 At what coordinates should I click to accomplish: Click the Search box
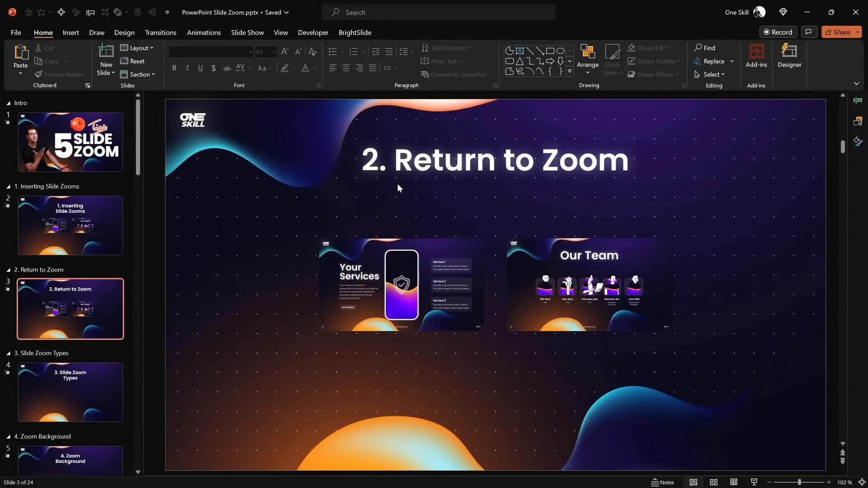tap(438, 12)
